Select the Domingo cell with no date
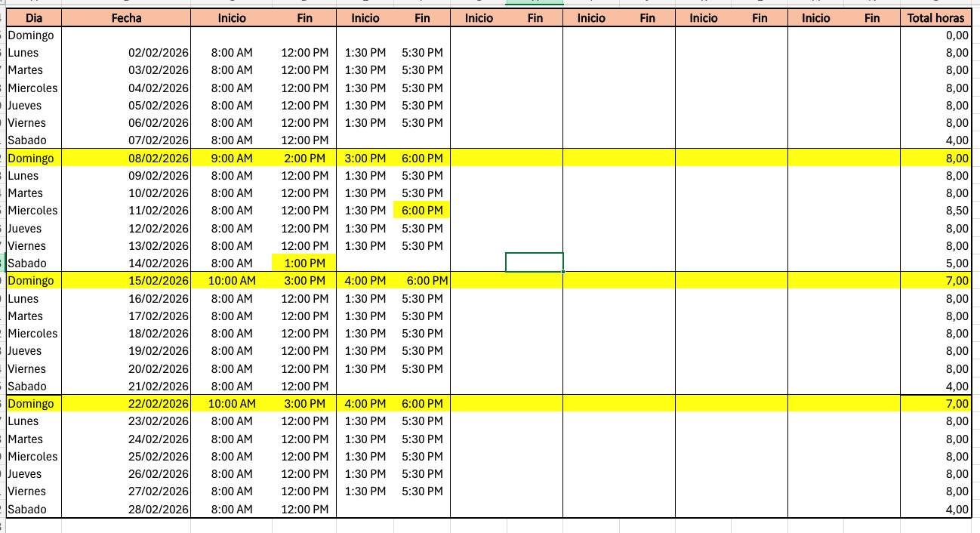 coord(33,35)
